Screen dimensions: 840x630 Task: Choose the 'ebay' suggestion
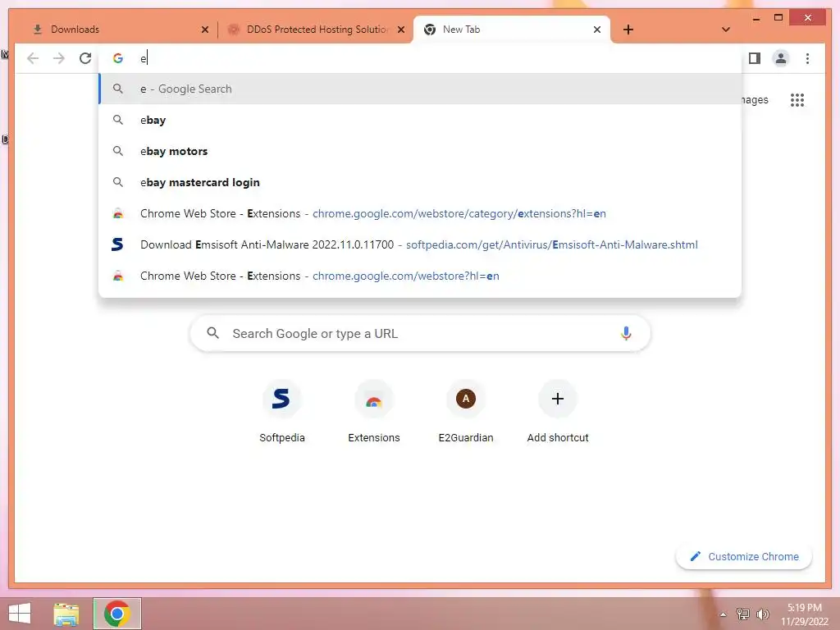(x=420, y=120)
